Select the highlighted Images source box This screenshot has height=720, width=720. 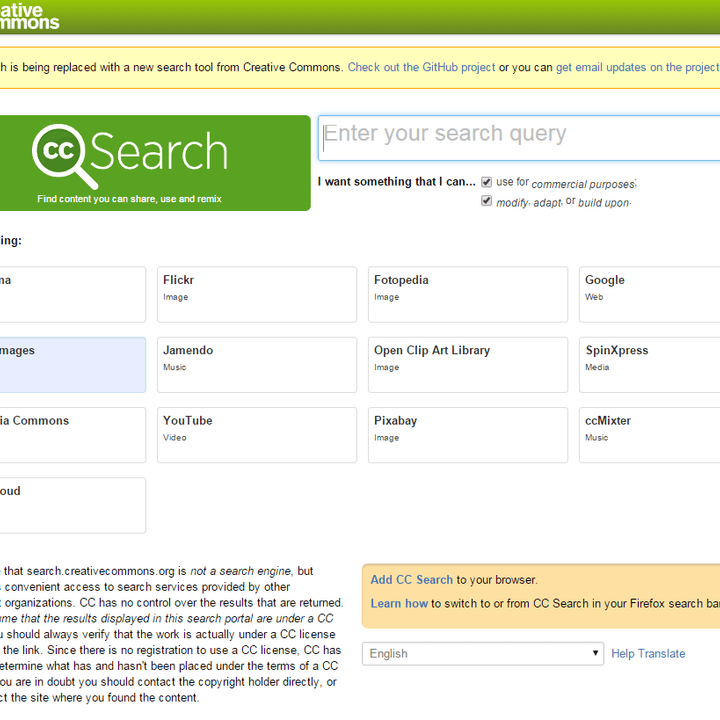(x=73, y=365)
